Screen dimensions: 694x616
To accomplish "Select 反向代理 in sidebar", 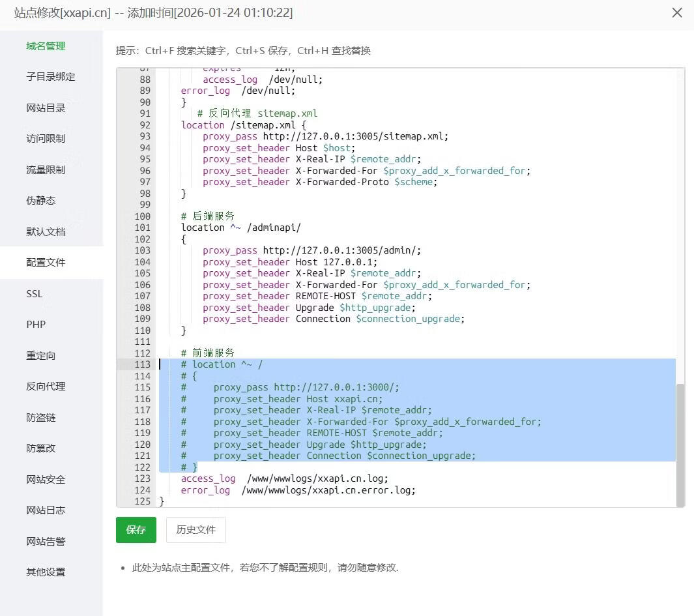I will tap(46, 387).
